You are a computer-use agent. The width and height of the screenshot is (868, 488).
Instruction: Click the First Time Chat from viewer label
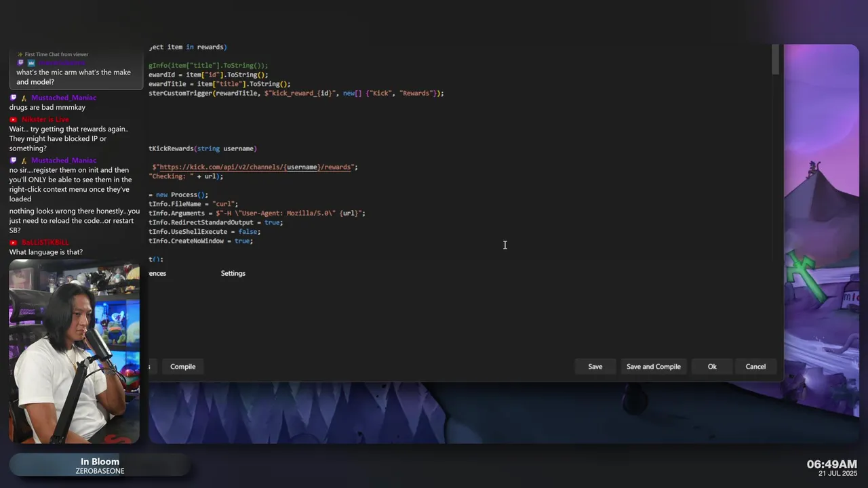tap(56, 54)
